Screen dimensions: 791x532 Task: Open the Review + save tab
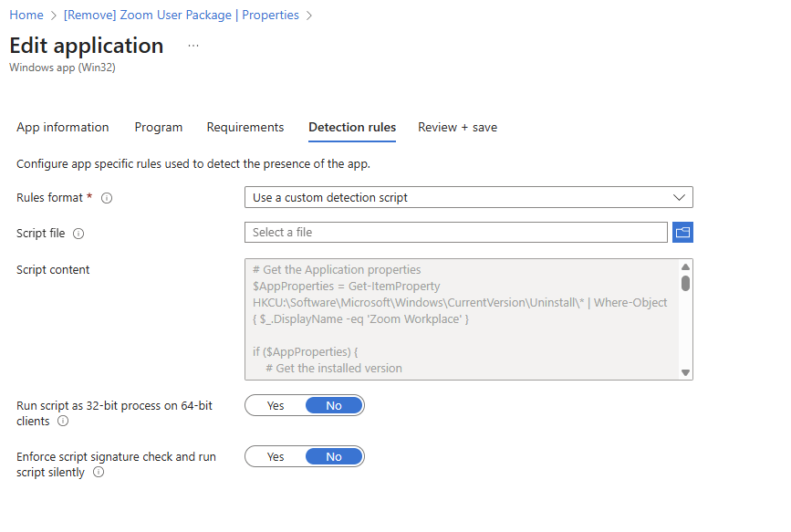click(x=457, y=127)
